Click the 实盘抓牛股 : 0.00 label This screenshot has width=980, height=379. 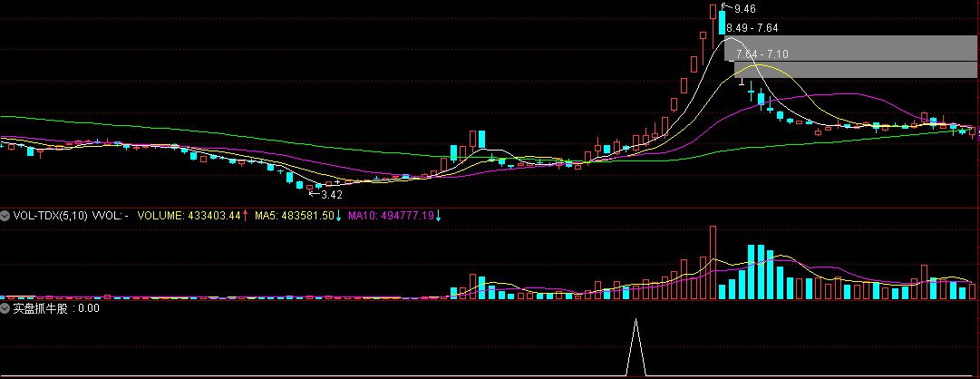click(x=56, y=308)
